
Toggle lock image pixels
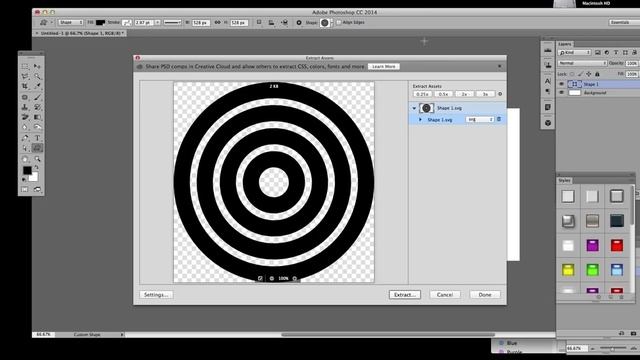(580, 74)
